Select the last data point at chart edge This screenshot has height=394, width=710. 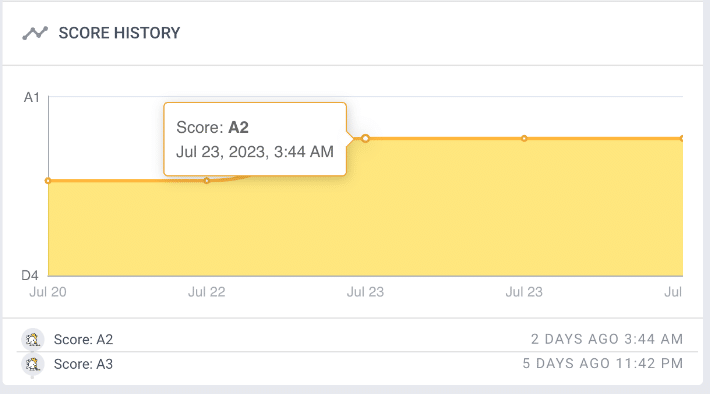click(681, 138)
